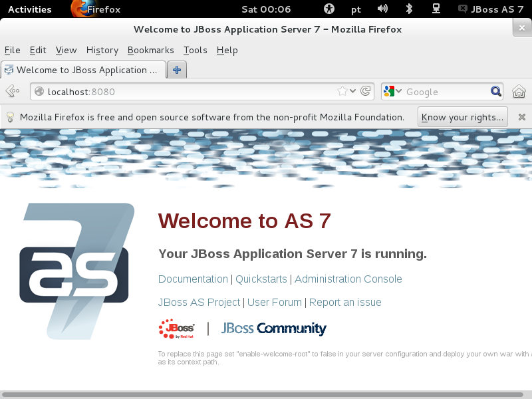Open the History menu
Viewport: 532px width, 399px height.
(102, 51)
